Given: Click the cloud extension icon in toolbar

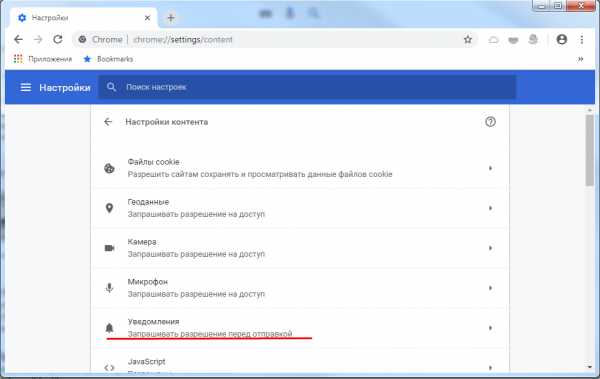Looking at the screenshot, I should pyautogui.click(x=494, y=39).
